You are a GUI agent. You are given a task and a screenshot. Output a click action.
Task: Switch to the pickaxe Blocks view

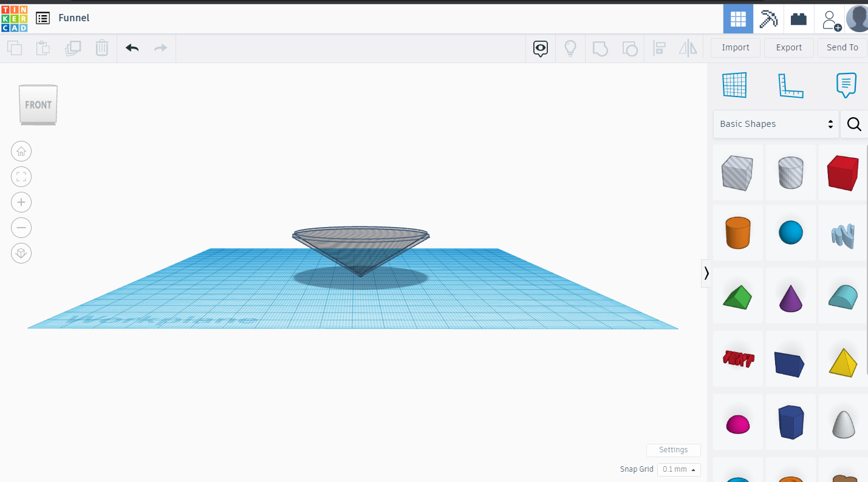[768, 19]
